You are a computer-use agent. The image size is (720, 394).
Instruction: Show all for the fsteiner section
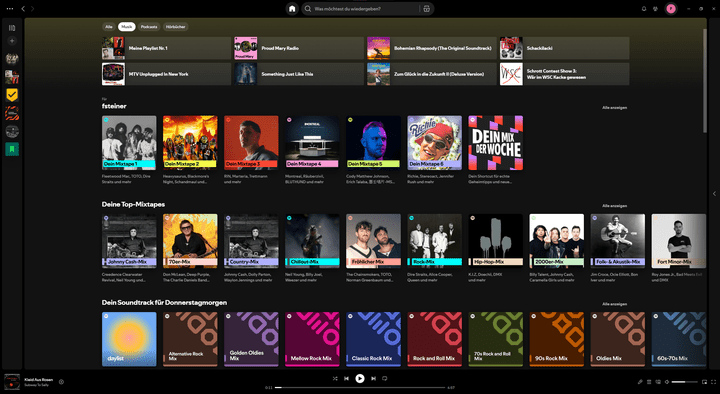(x=614, y=107)
